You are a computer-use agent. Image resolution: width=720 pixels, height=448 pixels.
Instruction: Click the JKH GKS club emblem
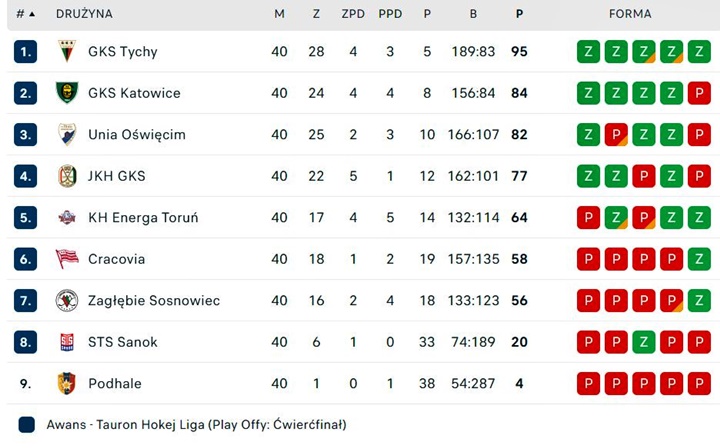67,176
